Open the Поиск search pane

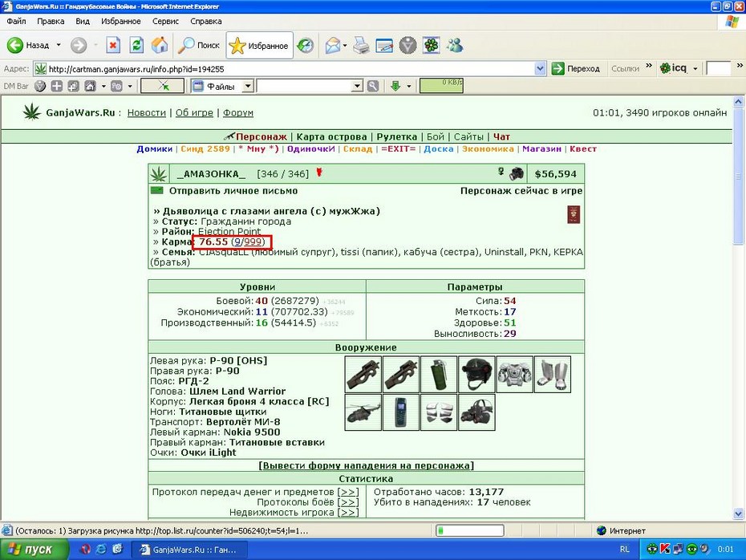click(199, 45)
